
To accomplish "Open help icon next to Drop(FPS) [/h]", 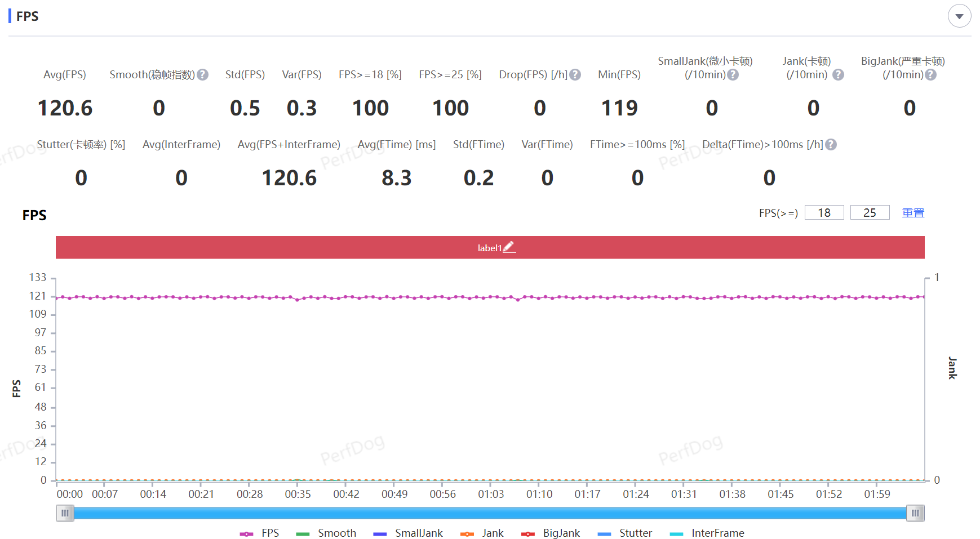I will [575, 75].
